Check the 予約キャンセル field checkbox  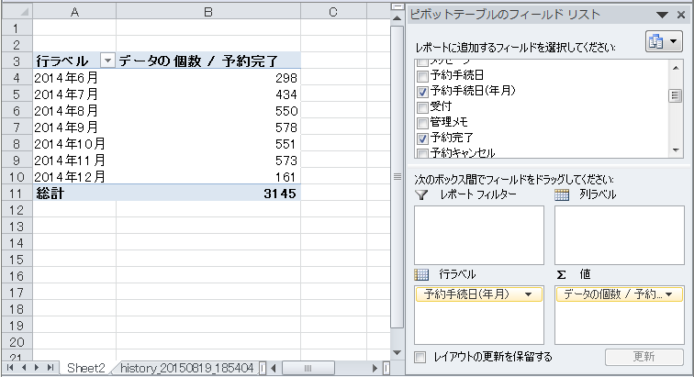click(423, 154)
